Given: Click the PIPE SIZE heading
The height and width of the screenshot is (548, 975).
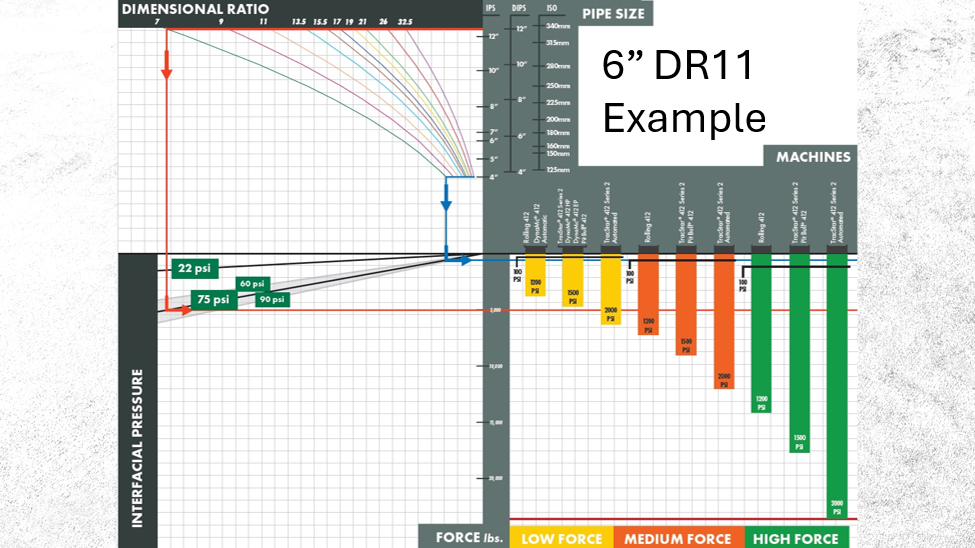Looking at the screenshot, I should (613, 14).
